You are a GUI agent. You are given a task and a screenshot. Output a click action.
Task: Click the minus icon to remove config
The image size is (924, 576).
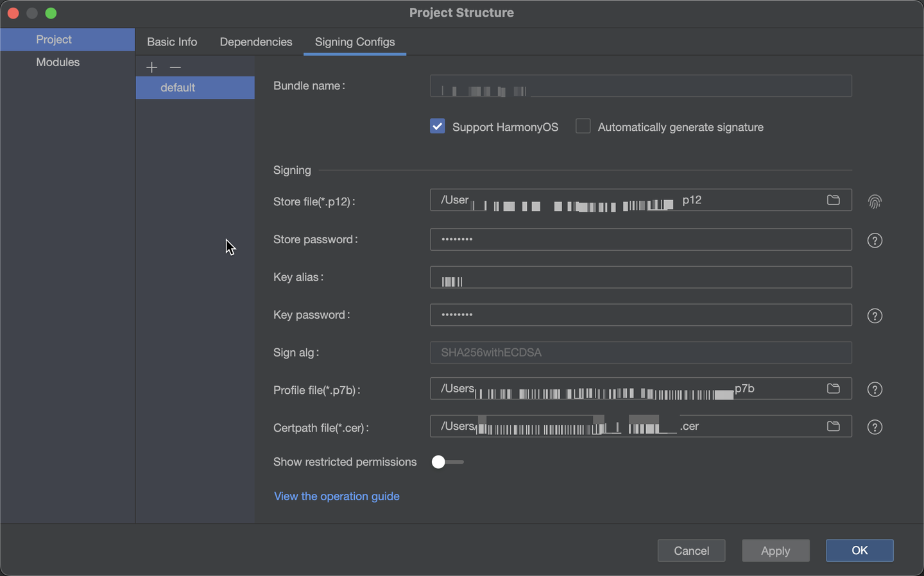pyautogui.click(x=175, y=67)
